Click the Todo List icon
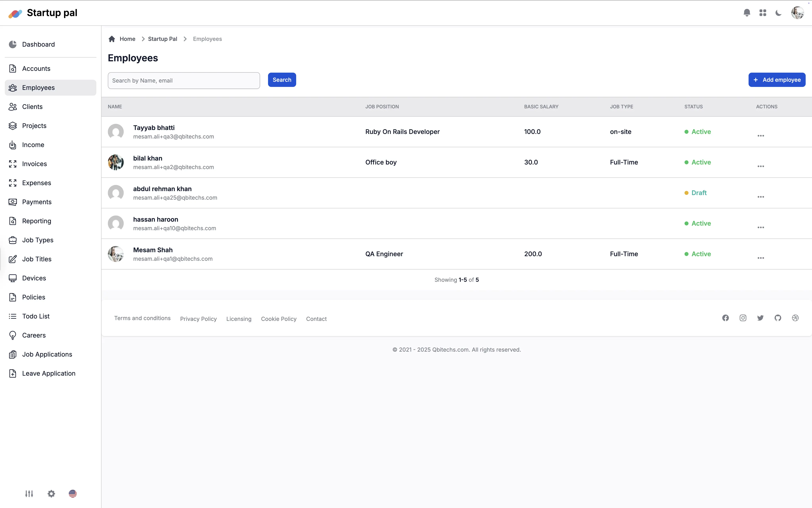This screenshot has width=812, height=508. tap(13, 317)
